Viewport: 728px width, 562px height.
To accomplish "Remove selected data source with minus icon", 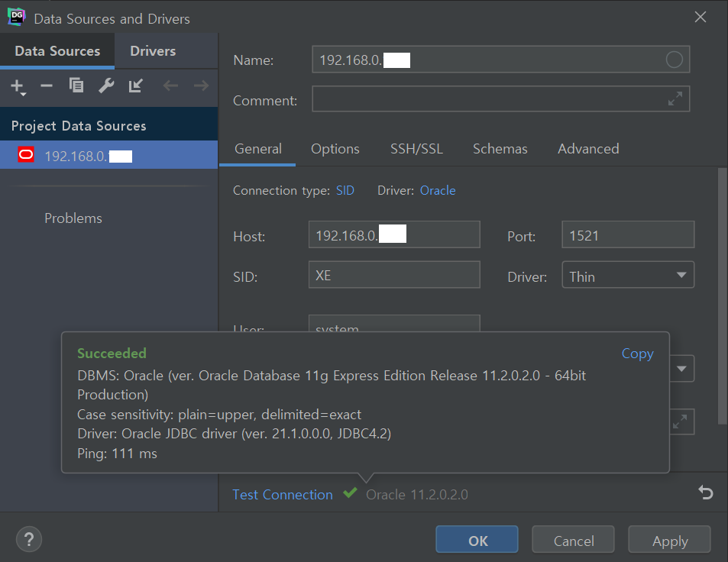I will (47, 86).
